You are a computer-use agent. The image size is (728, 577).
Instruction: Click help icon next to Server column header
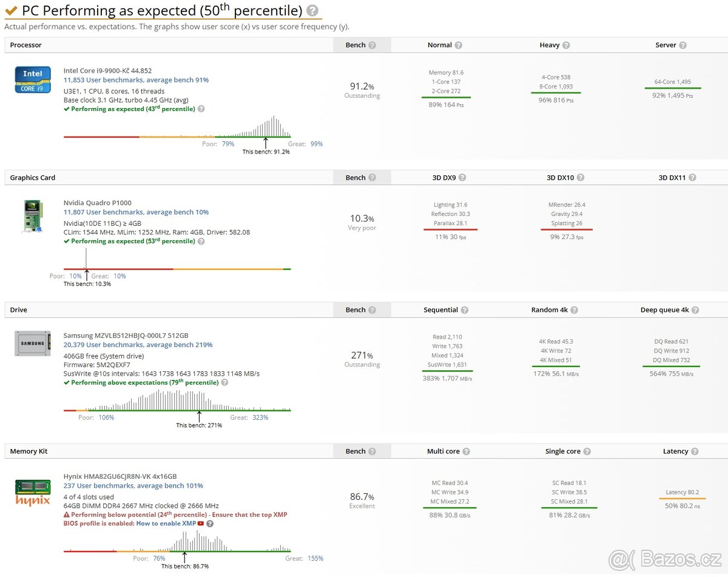[682, 46]
